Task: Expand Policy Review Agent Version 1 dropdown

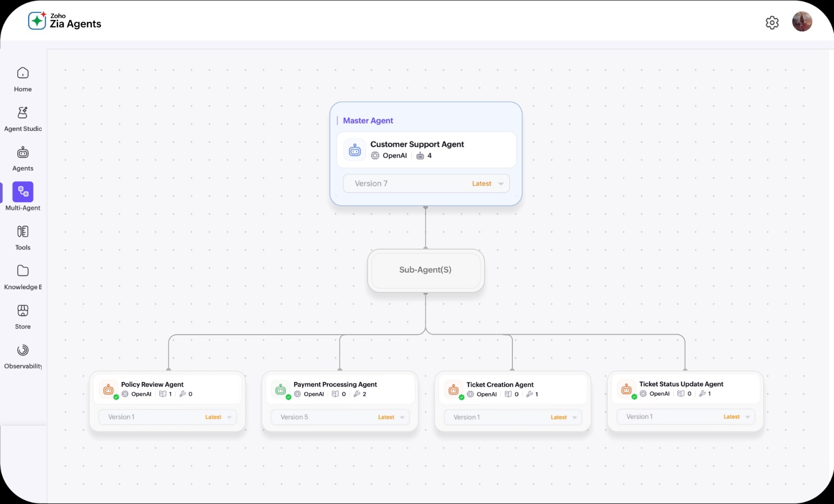Action: pyautogui.click(x=167, y=417)
